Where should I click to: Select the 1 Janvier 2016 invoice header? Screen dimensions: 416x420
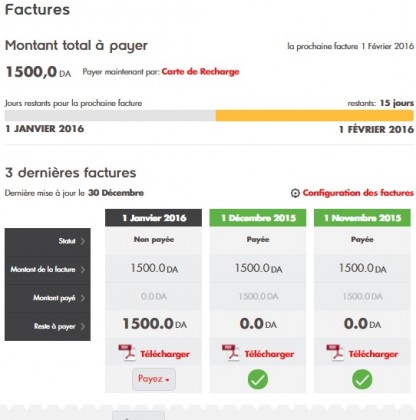tap(153, 218)
